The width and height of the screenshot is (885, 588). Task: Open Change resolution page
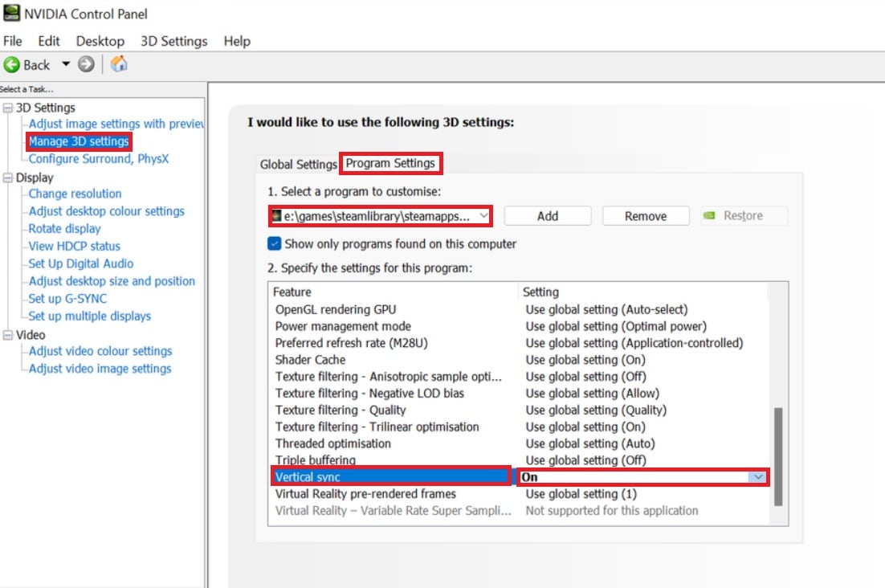click(x=75, y=194)
